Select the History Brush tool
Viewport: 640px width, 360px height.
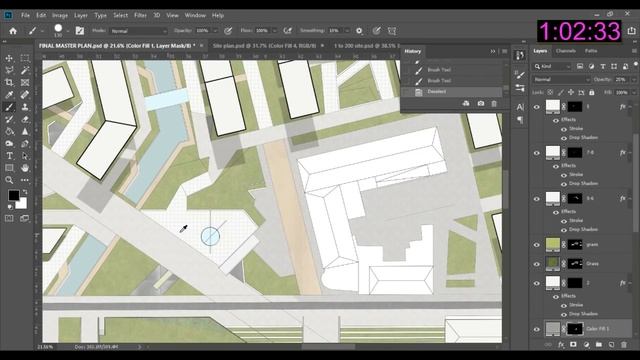9,119
